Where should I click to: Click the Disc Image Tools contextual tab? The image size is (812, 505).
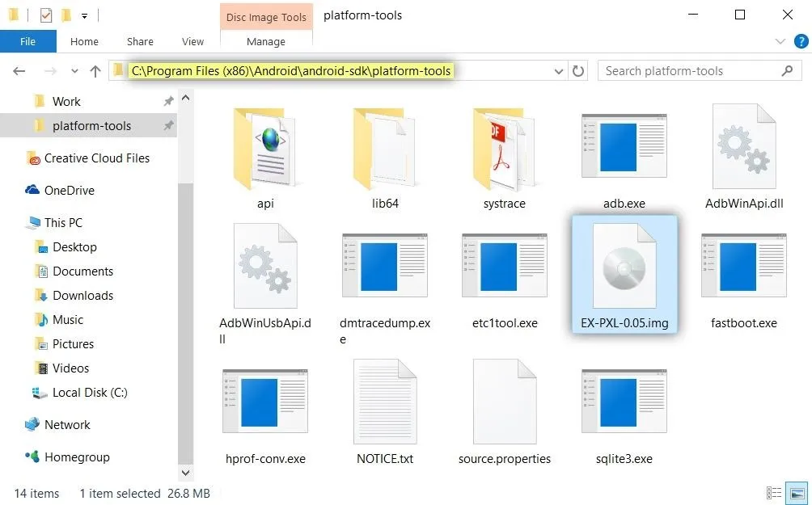tap(266, 17)
